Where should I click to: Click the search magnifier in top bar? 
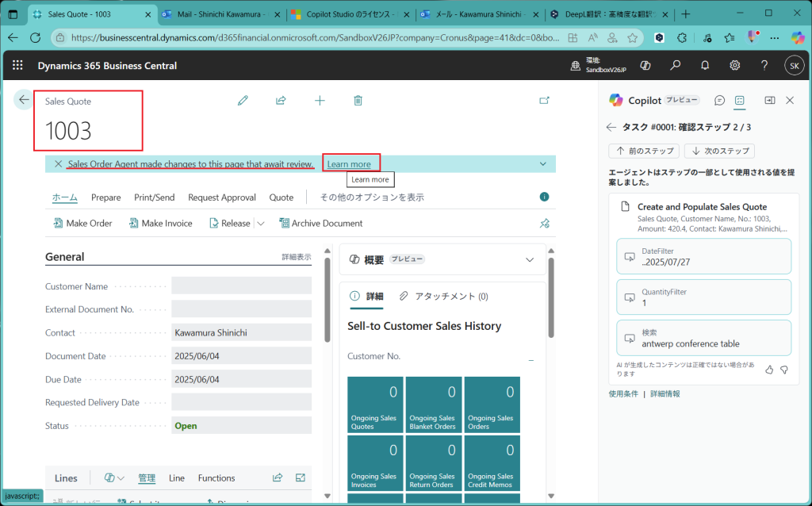pyautogui.click(x=676, y=65)
